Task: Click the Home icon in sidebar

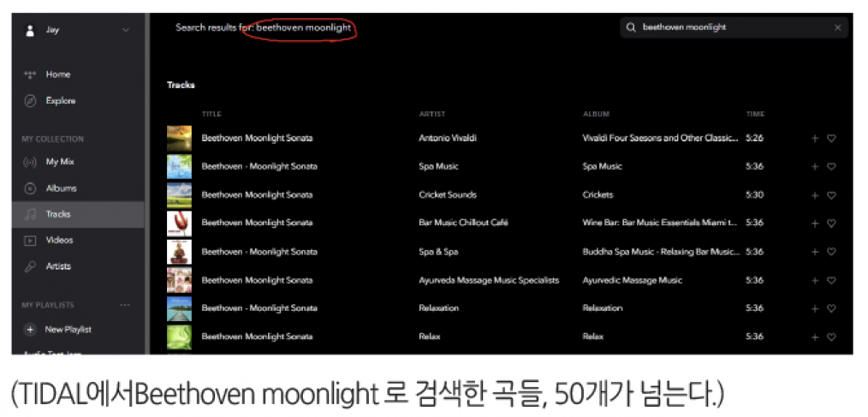Action: pyautogui.click(x=30, y=74)
